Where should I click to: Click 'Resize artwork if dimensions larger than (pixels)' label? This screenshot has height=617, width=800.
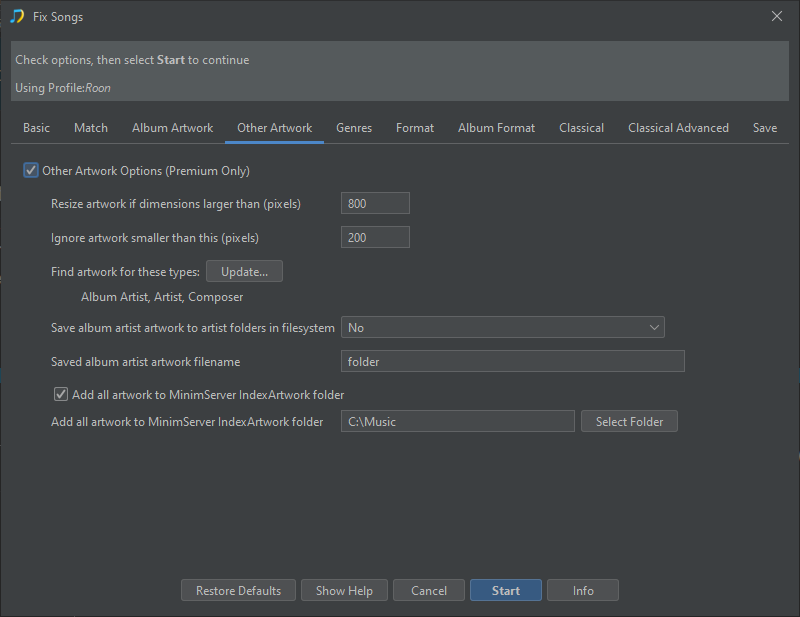[x=176, y=204]
